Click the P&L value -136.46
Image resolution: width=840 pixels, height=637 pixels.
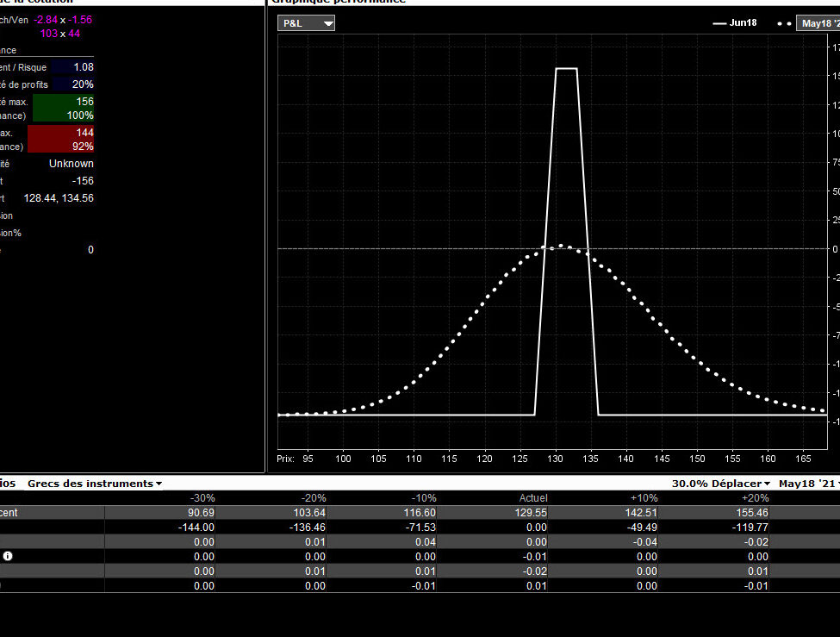click(x=307, y=527)
